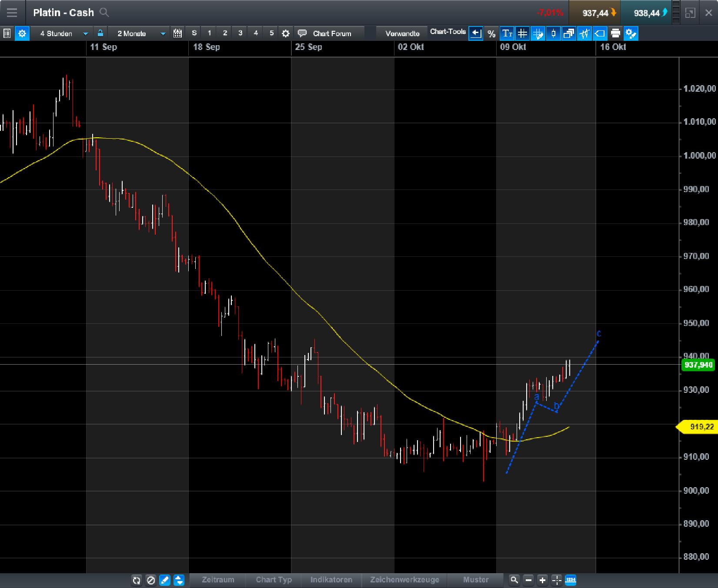This screenshot has height=588, width=718.
Task: Select the Zeichenwerkzeuge menu item
Action: pyautogui.click(x=404, y=580)
